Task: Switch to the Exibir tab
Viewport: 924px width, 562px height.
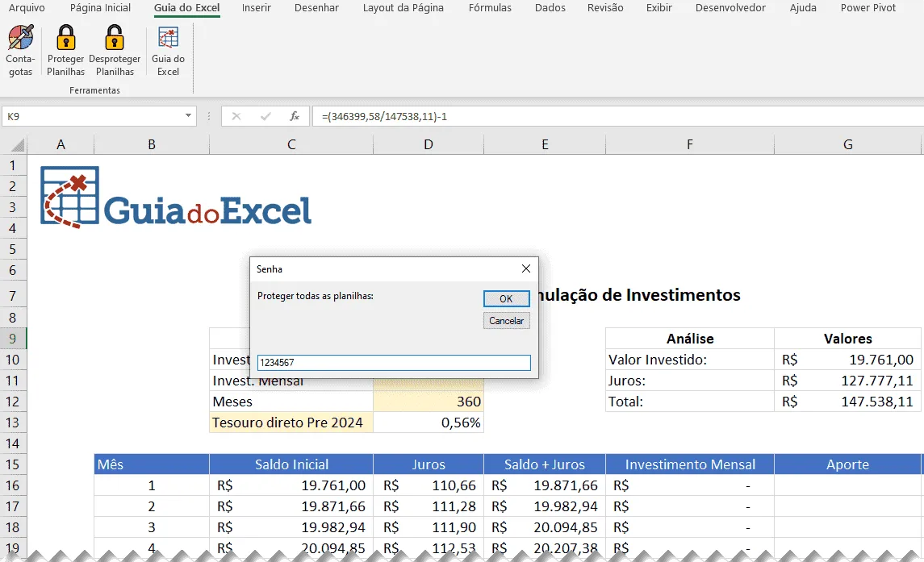Action: [x=659, y=7]
